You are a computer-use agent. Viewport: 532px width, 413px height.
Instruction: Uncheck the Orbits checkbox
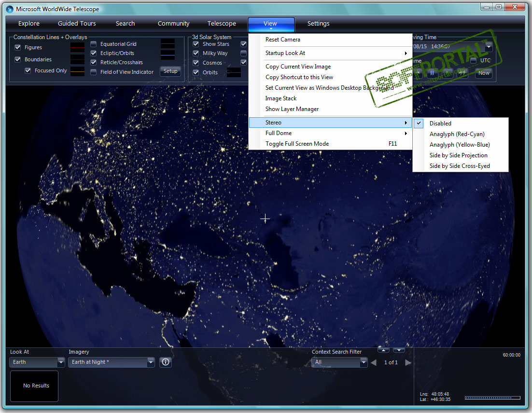coord(196,72)
